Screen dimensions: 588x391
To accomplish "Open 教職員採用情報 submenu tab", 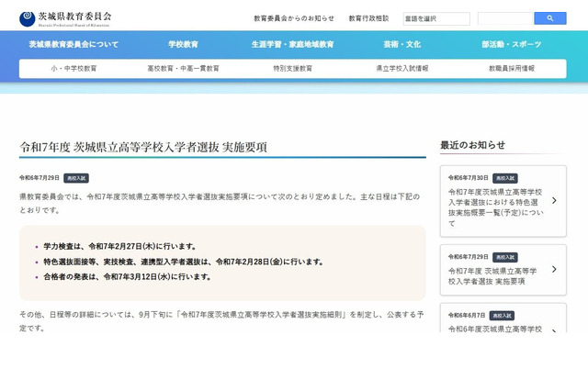I will coord(512,69).
